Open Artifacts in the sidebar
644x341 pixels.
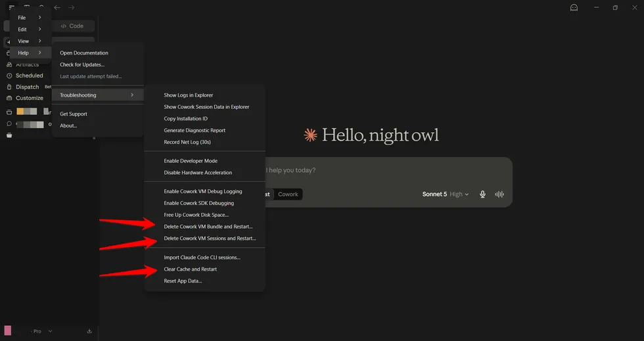pyautogui.click(x=27, y=64)
